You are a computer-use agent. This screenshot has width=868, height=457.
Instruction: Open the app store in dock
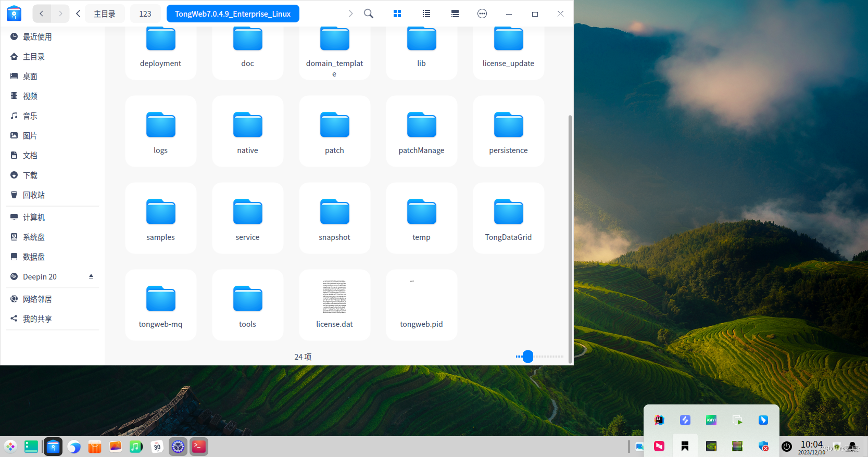tap(95, 447)
